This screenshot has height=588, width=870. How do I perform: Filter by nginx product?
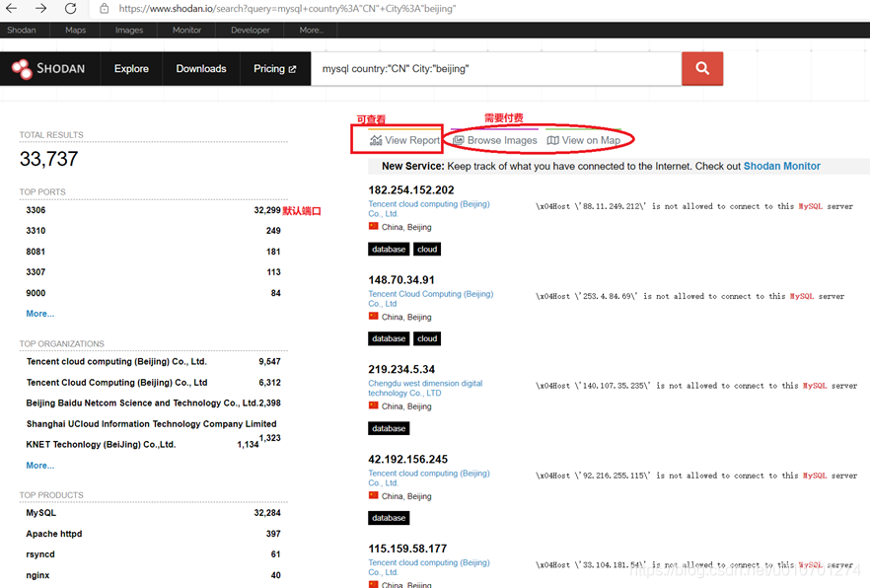pyautogui.click(x=37, y=575)
